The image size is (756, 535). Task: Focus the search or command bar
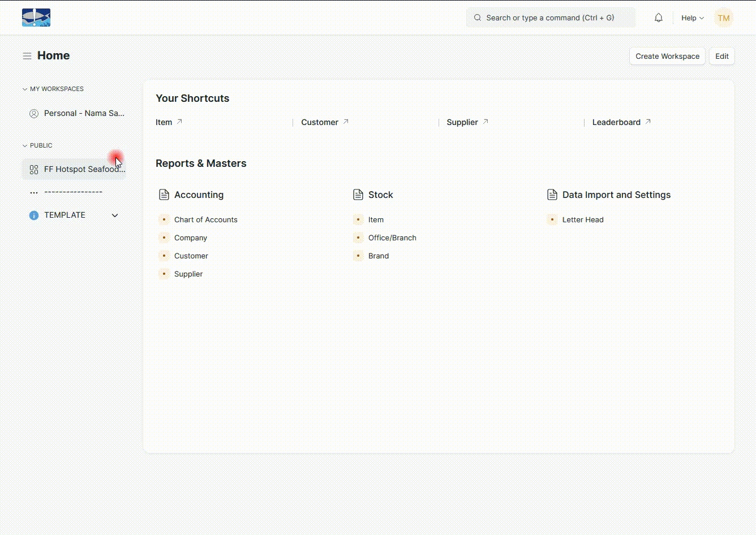[x=550, y=18]
